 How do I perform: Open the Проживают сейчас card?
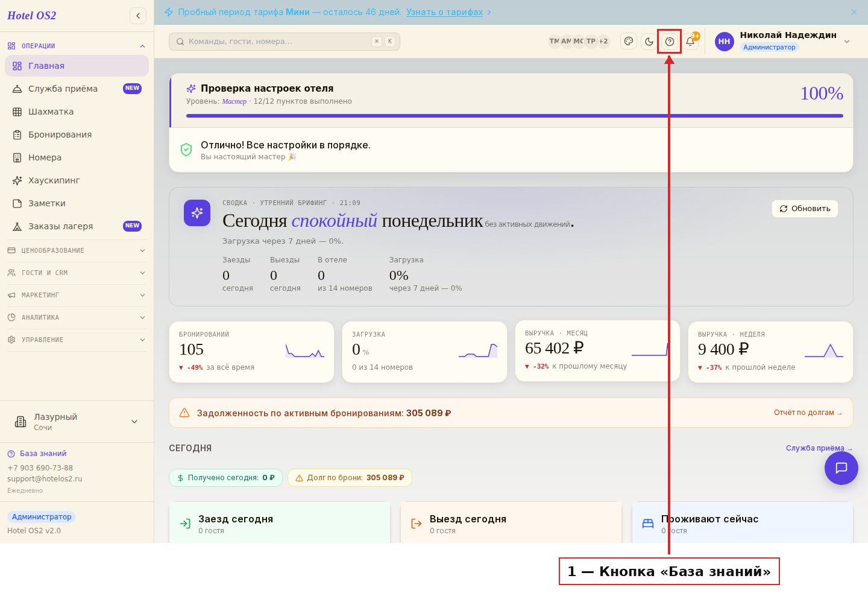(743, 523)
